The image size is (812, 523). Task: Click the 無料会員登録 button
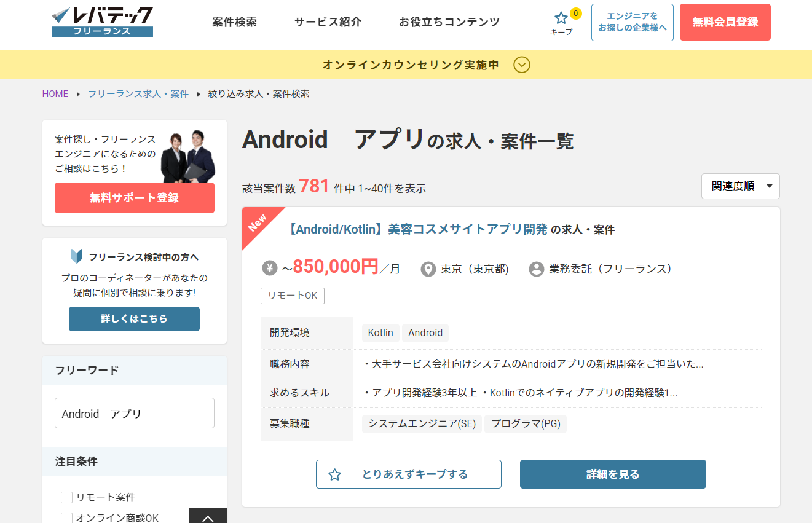click(725, 22)
